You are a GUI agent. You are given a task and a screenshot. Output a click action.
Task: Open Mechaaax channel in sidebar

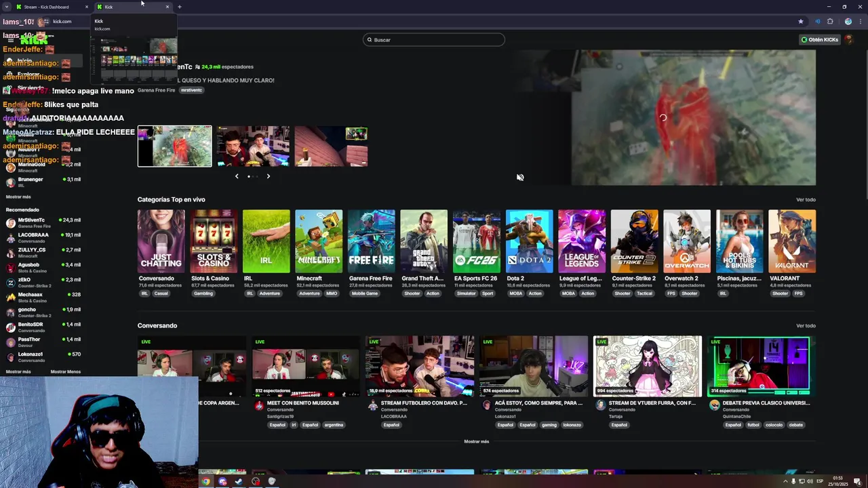coord(43,297)
